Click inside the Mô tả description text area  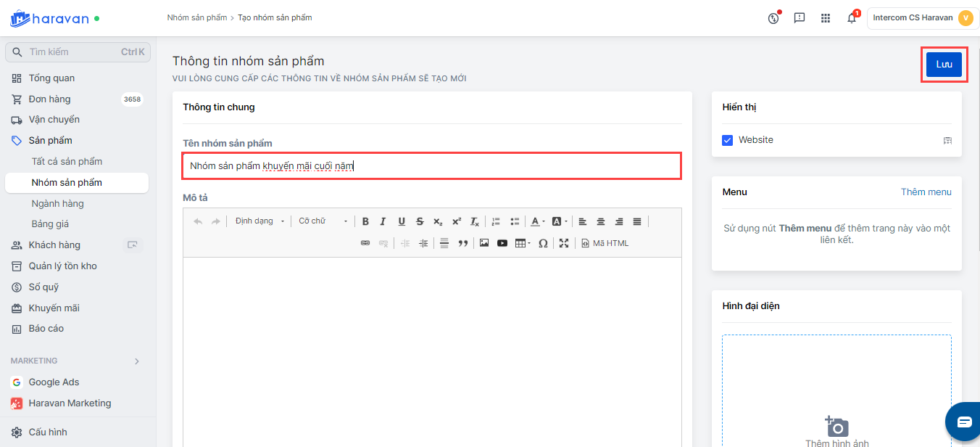[432, 352]
